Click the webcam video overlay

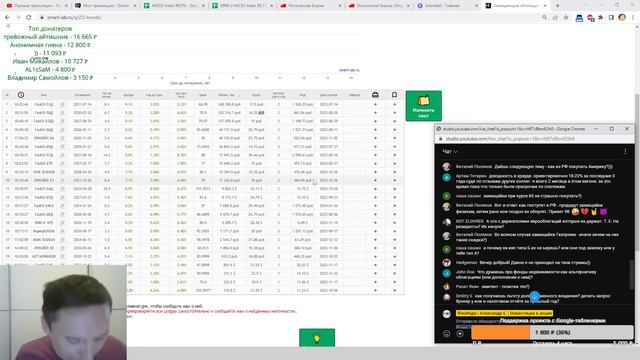tap(63, 312)
